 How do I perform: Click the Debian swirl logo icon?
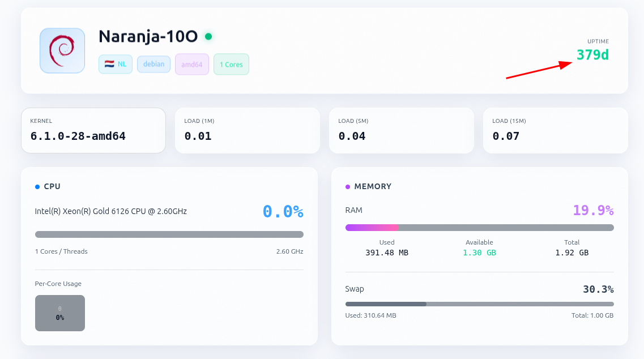62,51
